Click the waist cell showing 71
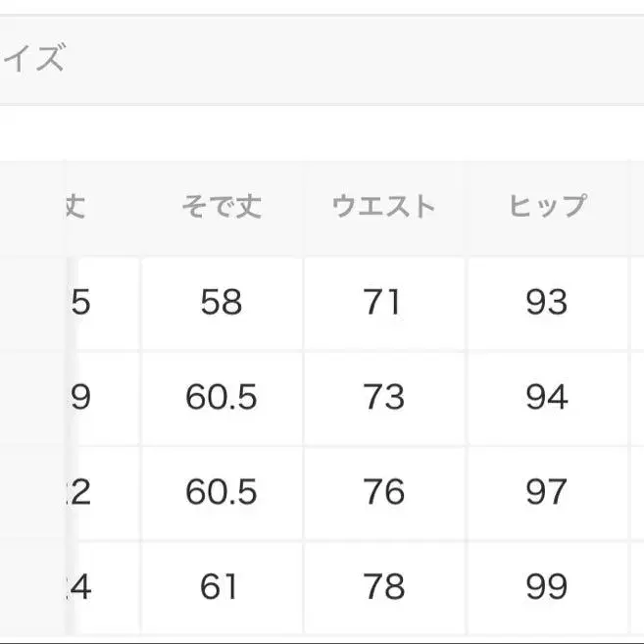This screenshot has height=644, width=644. tap(383, 302)
